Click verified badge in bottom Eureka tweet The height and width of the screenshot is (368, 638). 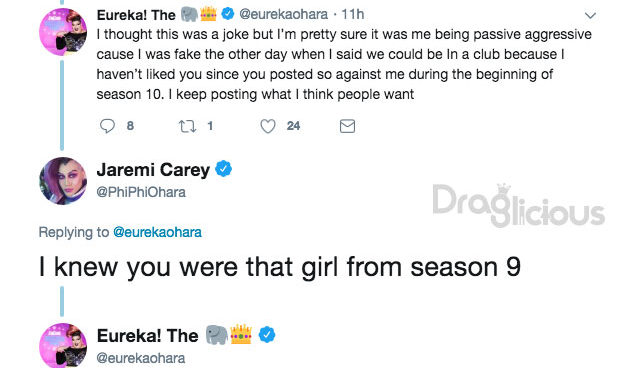pyautogui.click(x=267, y=335)
